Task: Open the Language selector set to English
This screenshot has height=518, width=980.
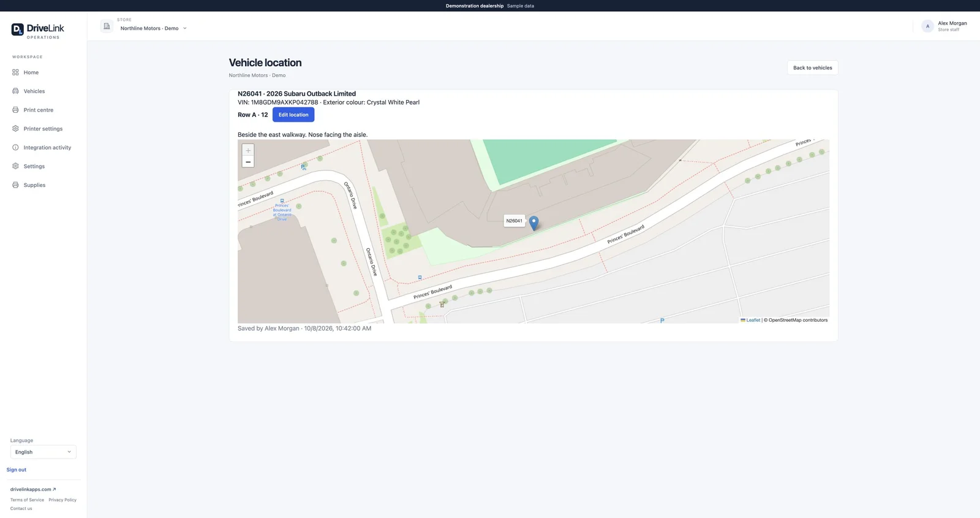Action: tap(43, 452)
